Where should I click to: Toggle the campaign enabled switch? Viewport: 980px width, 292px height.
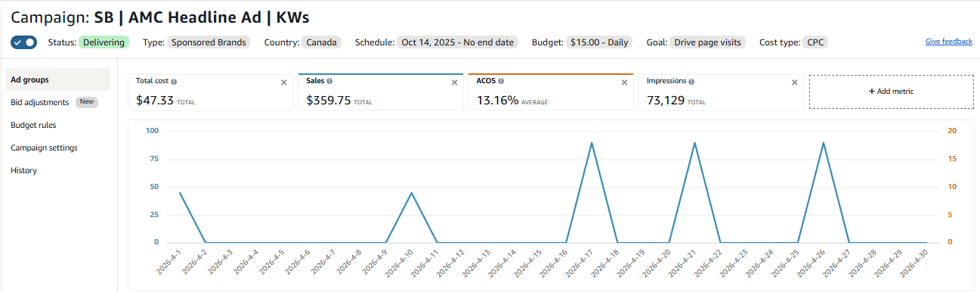23,42
